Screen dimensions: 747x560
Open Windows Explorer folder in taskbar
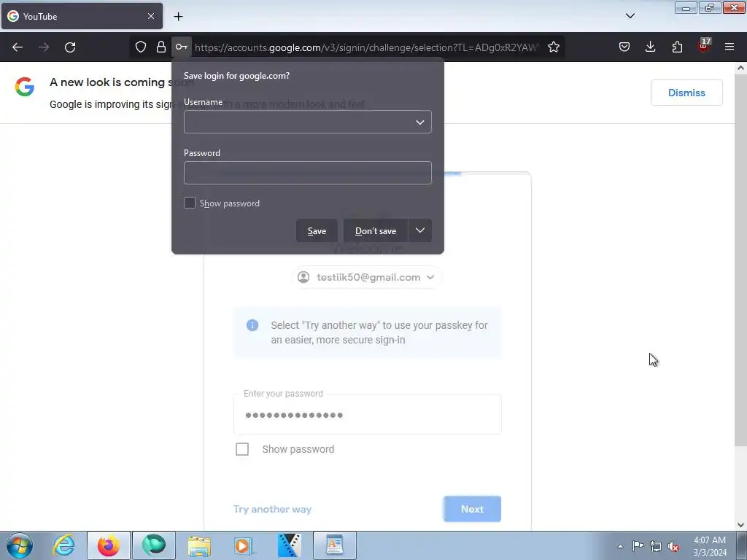click(198, 545)
